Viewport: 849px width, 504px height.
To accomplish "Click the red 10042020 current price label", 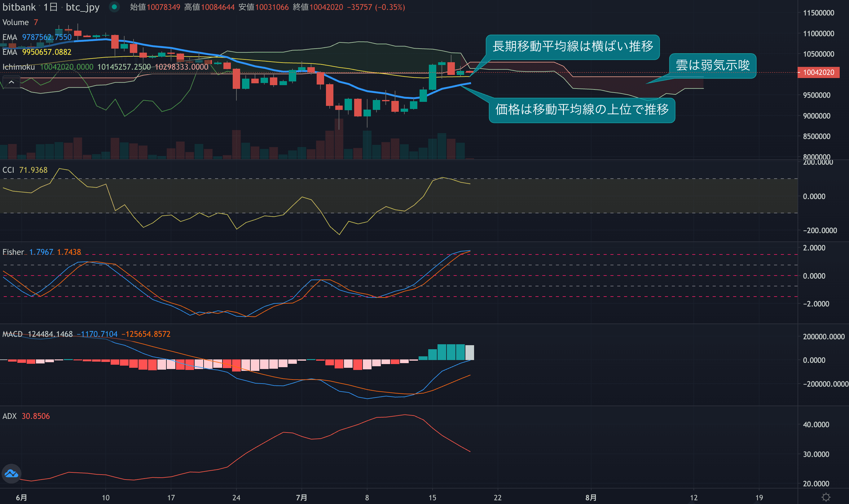I will click(818, 72).
